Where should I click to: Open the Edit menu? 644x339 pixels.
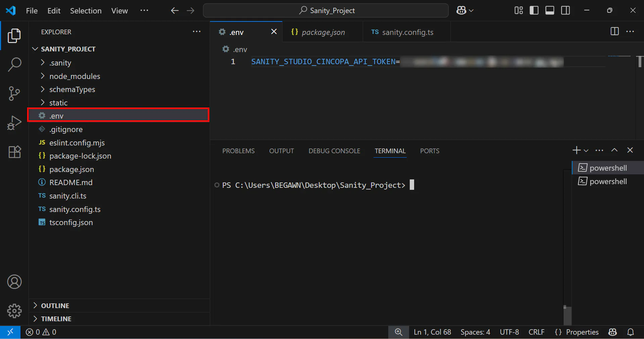click(54, 10)
